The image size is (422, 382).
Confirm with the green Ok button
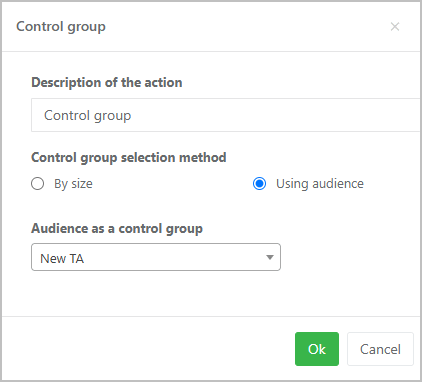click(317, 349)
